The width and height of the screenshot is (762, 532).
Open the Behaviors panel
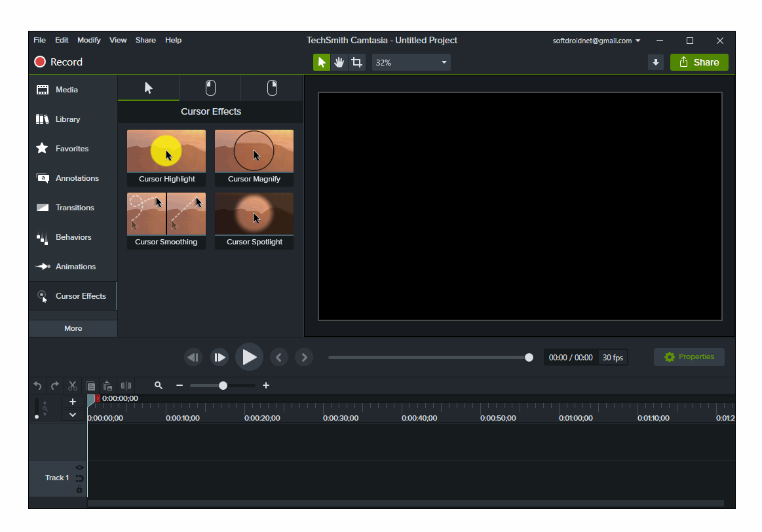click(x=73, y=237)
